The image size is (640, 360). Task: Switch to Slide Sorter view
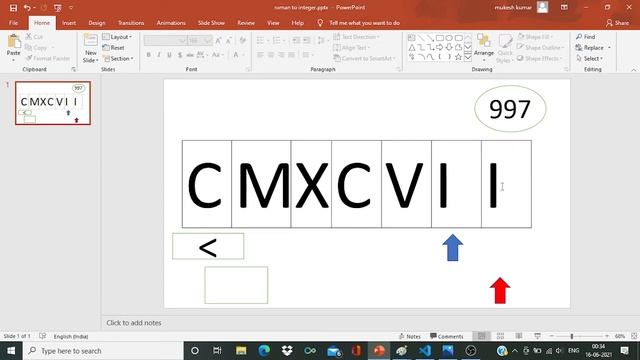click(500, 336)
